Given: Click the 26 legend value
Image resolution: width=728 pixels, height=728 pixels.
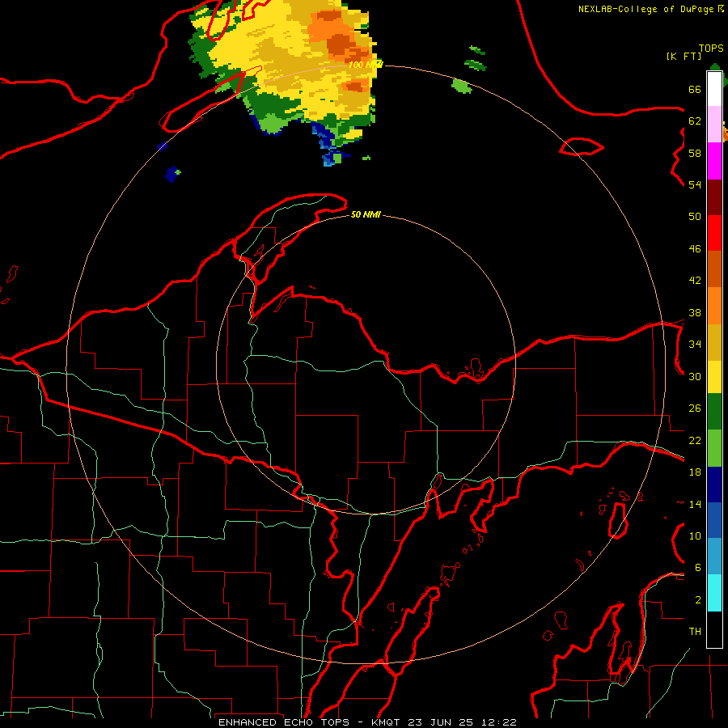Looking at the screenshot, I should point(695,408).
